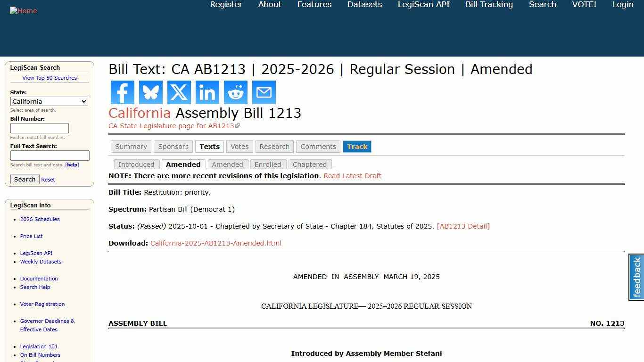644x362 pixels.
Task: Share the bill on Bluesky
Action: pyautogui.click(x=150, y=92)
